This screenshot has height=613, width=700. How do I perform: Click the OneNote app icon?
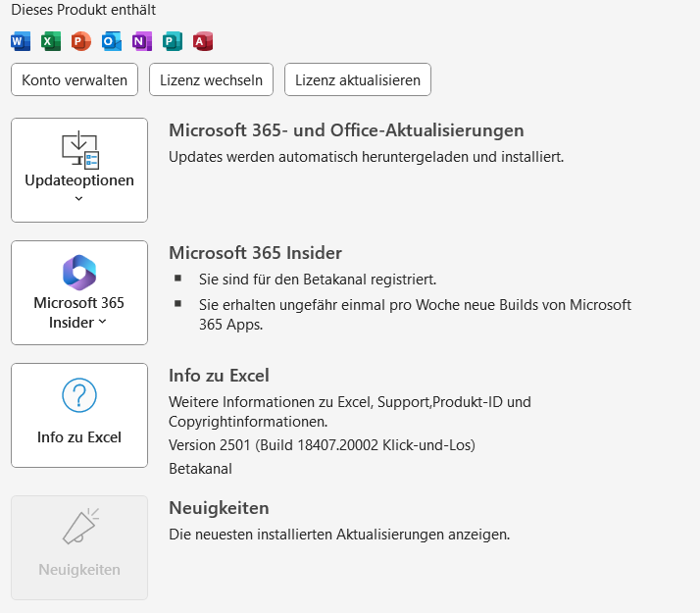click(142, 41)
